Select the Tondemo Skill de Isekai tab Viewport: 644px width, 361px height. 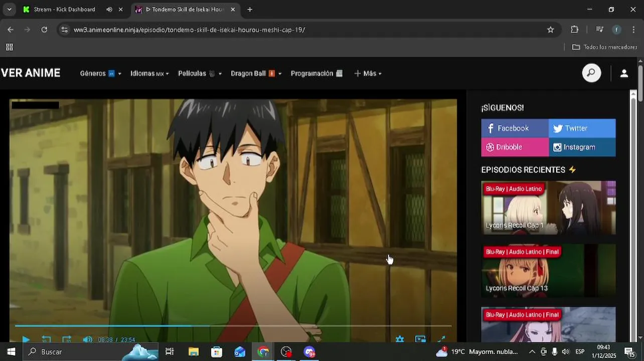tap(185, 9)
